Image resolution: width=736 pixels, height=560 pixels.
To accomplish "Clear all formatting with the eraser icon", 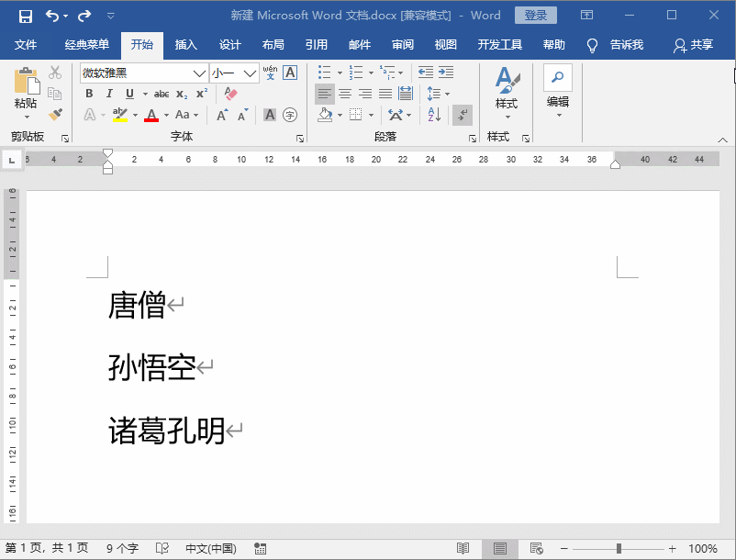I will [230, 94].
